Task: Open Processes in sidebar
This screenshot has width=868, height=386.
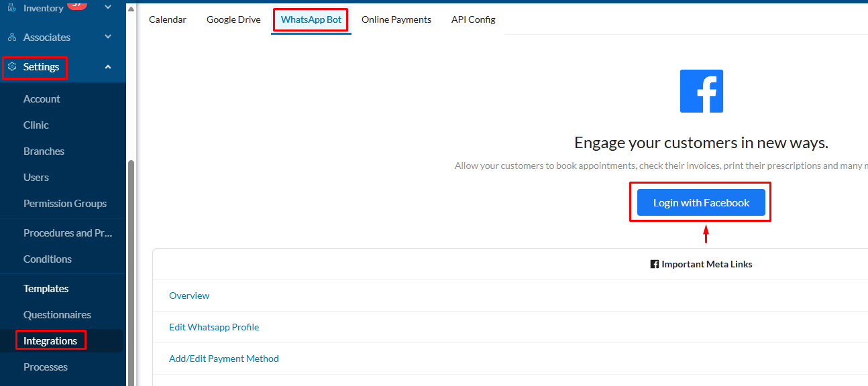Action: pos(46,367)
